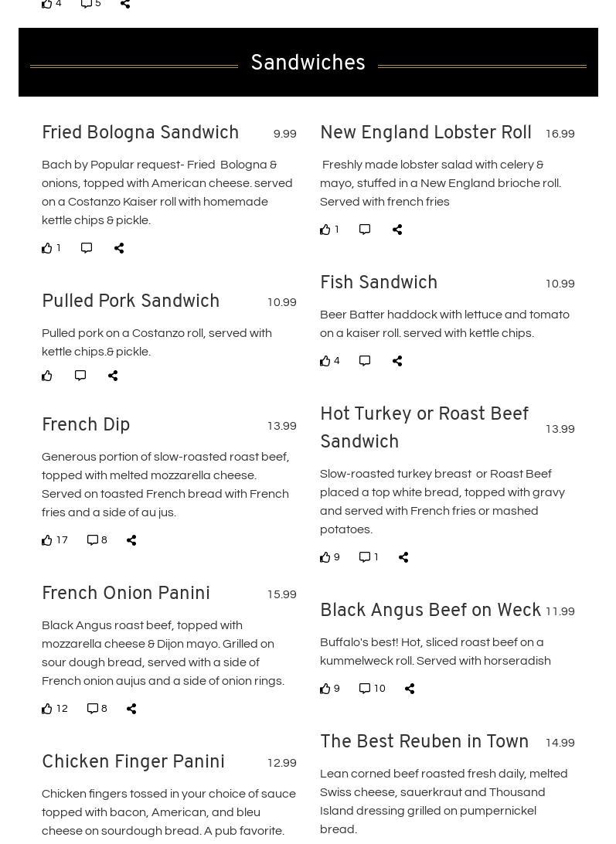Screen dimensions: 616x844
Task: Open the French Dip title
Action: pos(86,425)
